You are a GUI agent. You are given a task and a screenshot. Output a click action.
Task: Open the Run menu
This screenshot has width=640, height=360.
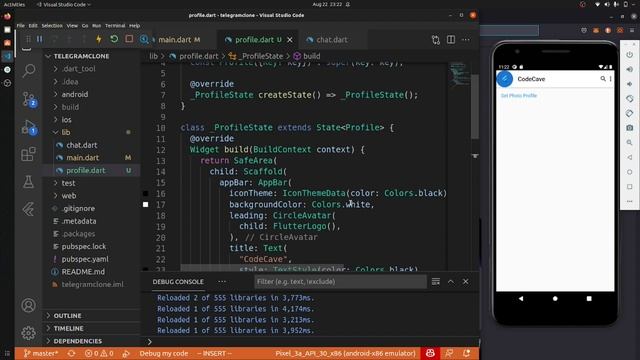click(x=96, y=25)
